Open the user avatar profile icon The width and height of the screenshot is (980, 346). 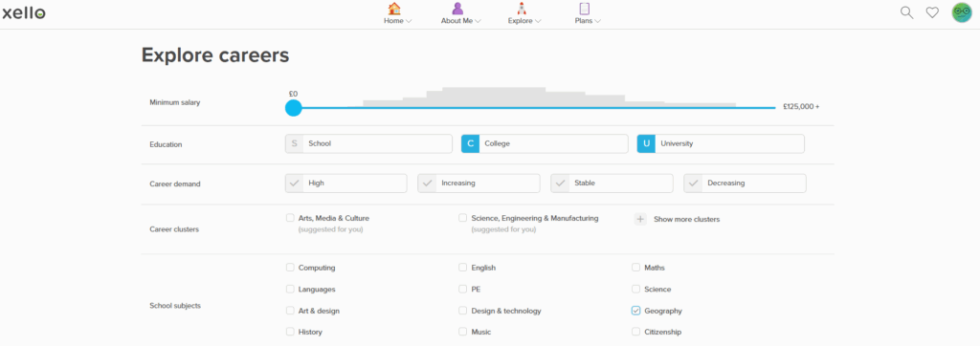tap(962, 12)
